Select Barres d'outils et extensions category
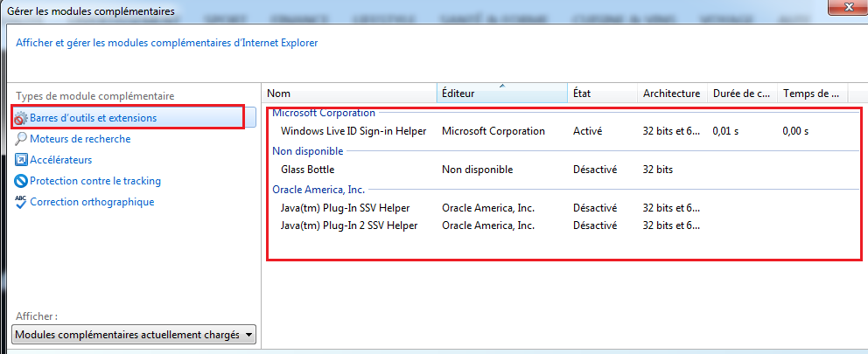Image resolution: width=868 pixels, height=354 pixels. pyautogui.click(x=134, y=118)
